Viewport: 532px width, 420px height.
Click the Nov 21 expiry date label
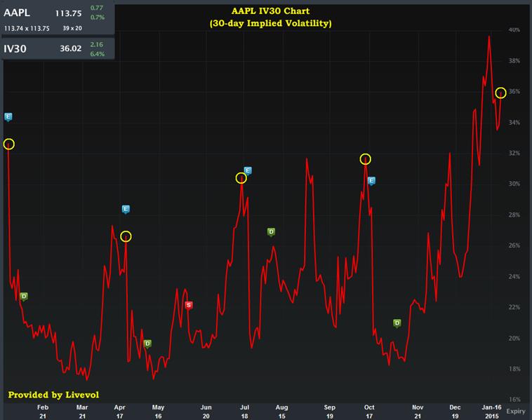418,412
